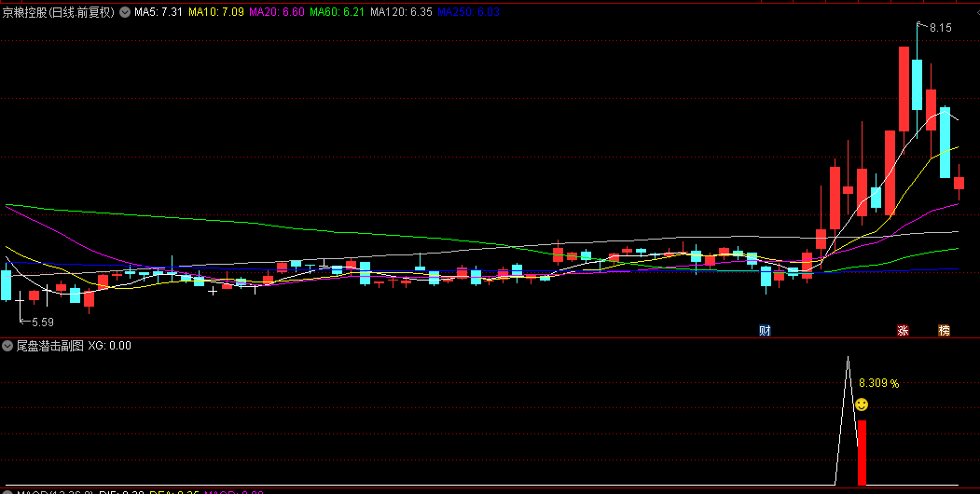Click the orange 榜 ranking marker icon
Viewport: 980px width, 494px height.
pyautogui.click(x=944, y=330)
